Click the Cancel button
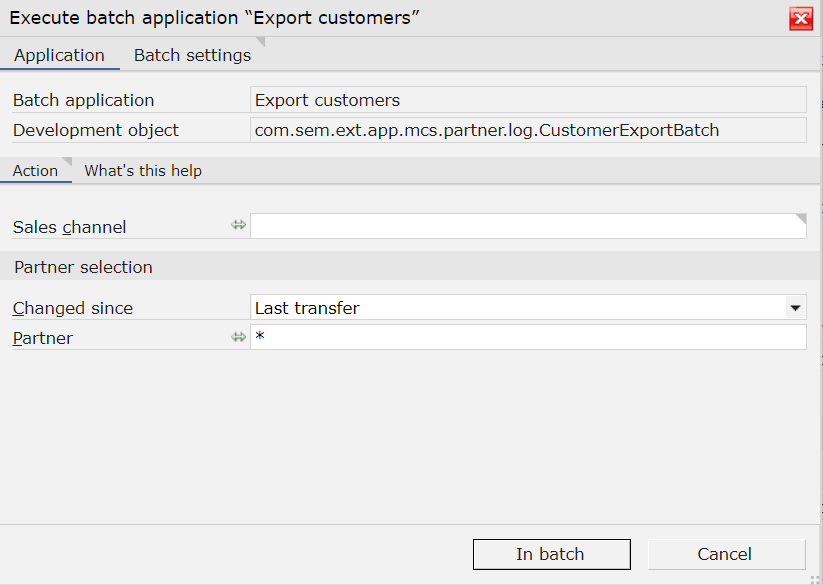The width and height of the screenshot is (823, 585). pos(726,554)
